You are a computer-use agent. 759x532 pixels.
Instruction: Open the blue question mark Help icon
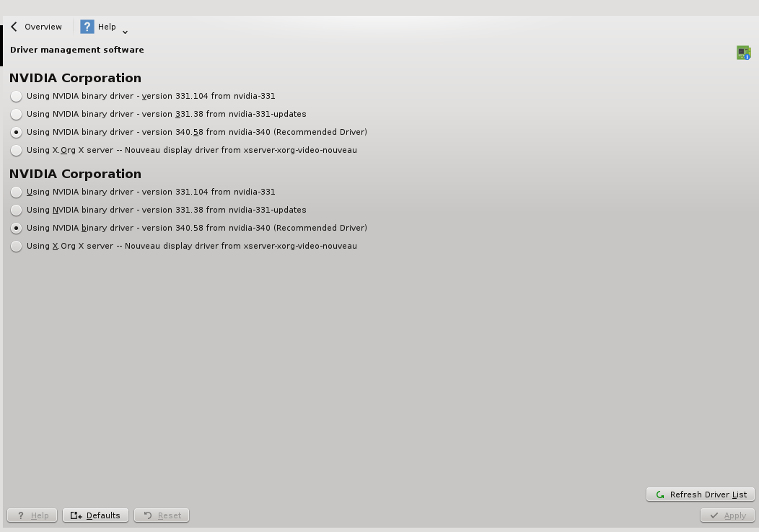coord(87,27)
